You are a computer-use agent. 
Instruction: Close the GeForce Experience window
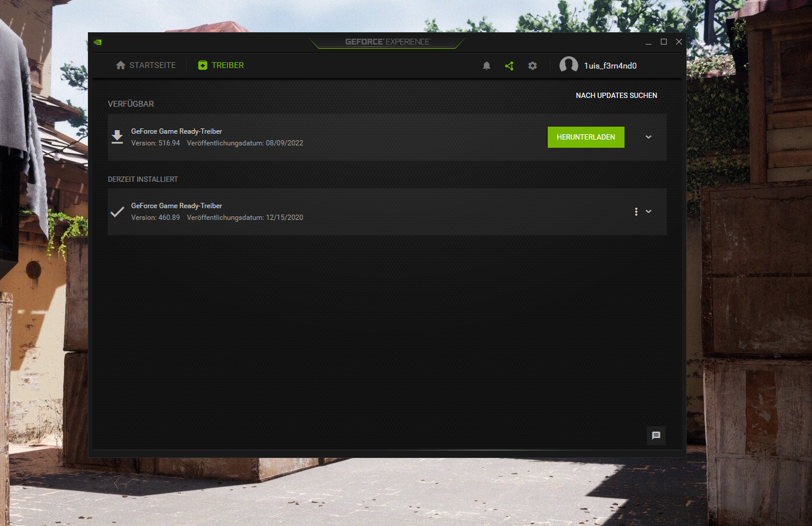coord(679,42)
